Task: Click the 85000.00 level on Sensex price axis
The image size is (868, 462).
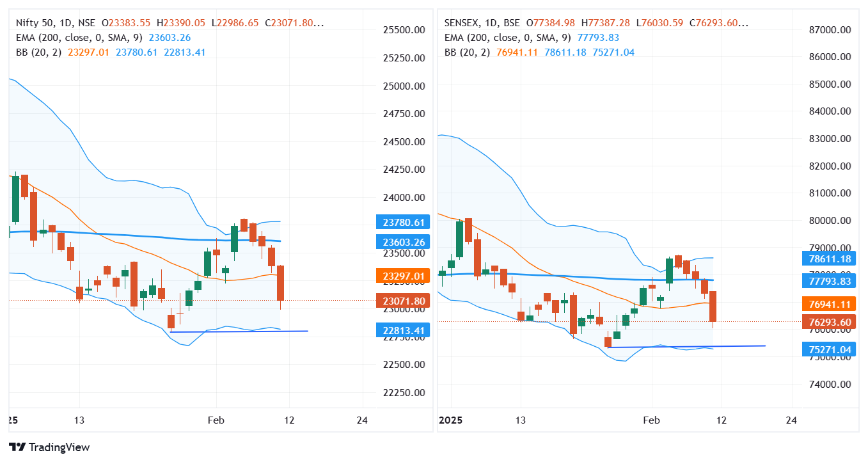Action: tap(830, 84)
